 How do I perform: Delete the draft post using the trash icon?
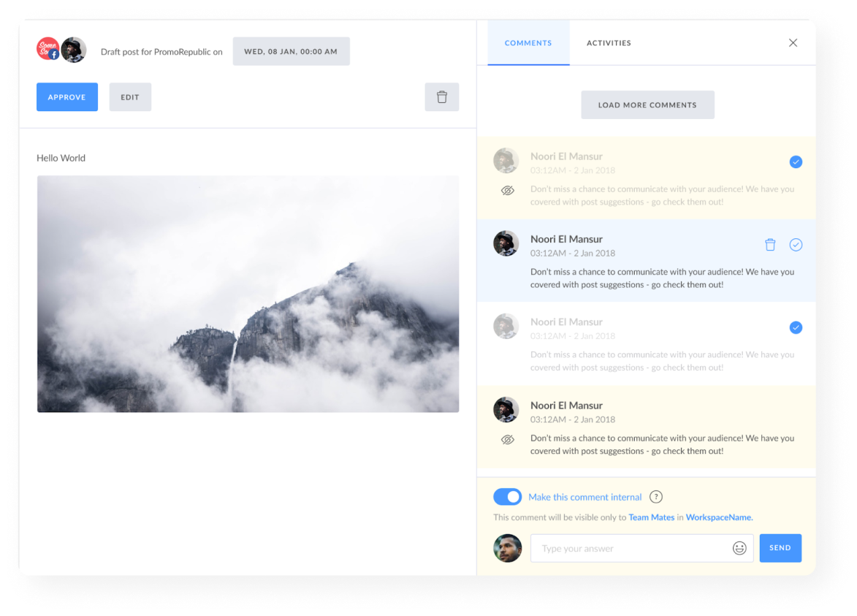point(441,96)
